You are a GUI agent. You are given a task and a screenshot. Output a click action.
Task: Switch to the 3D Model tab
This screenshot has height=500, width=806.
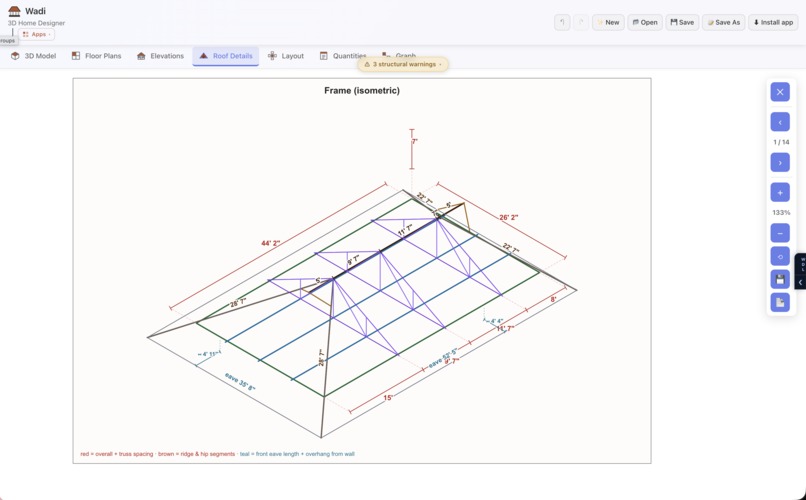33,56
